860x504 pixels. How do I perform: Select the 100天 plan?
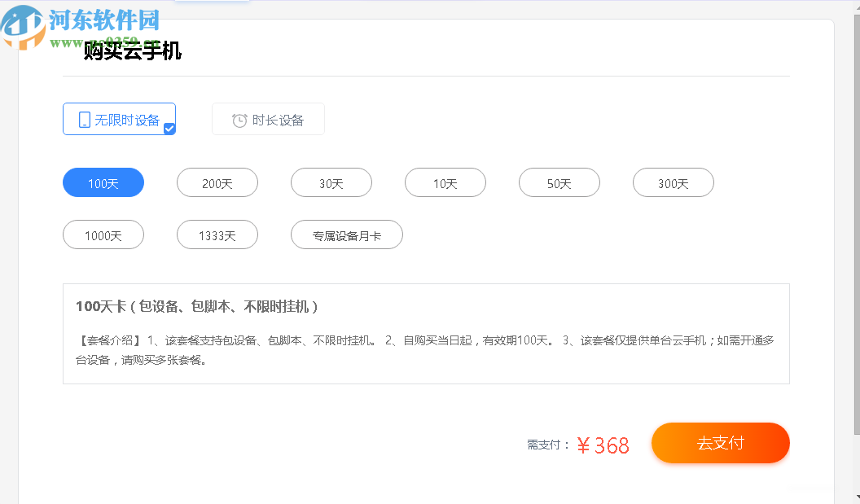click(103, 182)
